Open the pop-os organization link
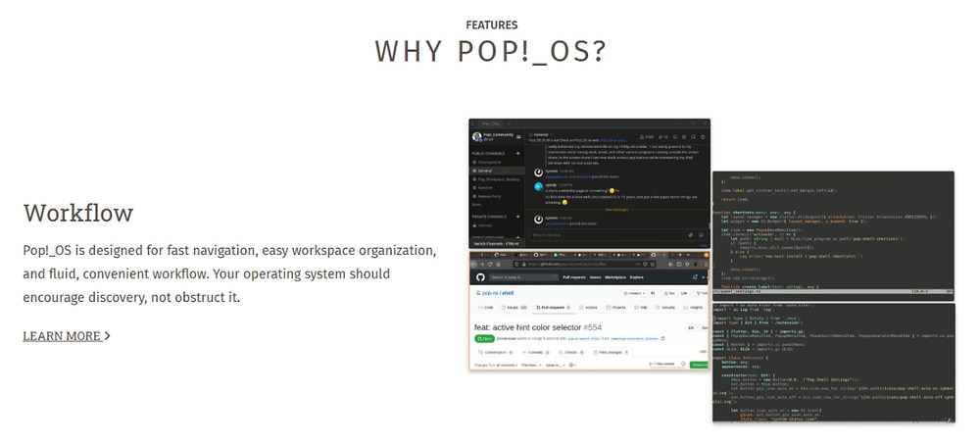 click(490, 293)
